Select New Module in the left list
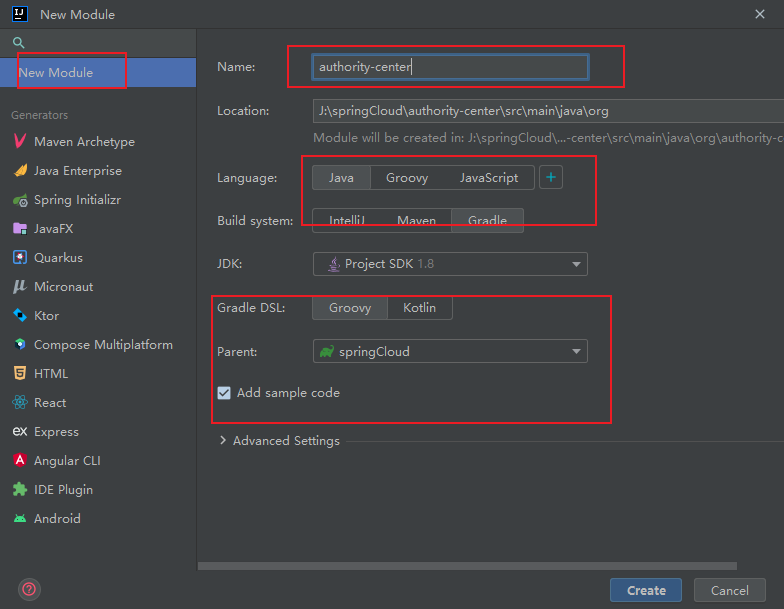Image resolution: width=784 pixels, height=609 pixels. pos(98,72)
